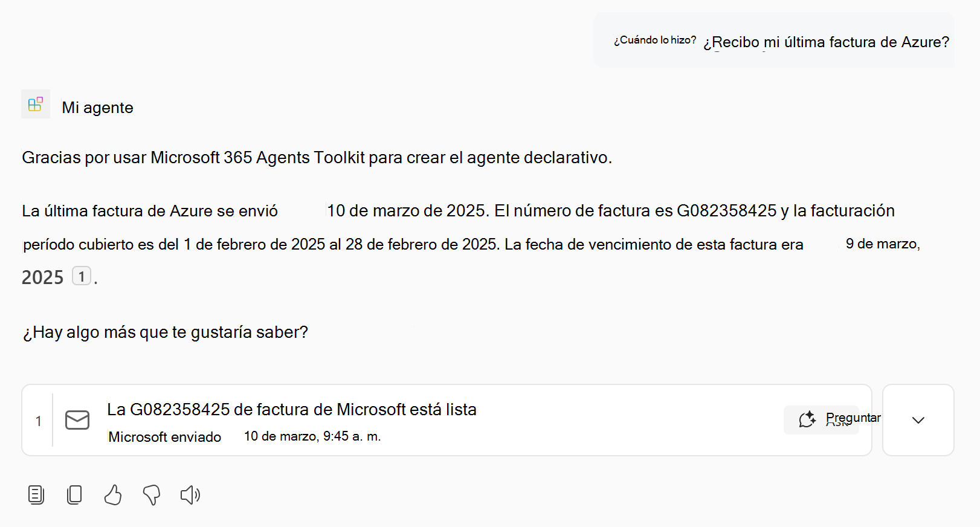Copy the agent's response
This screenshot has width=980, height=527.
(x=74, y=494)
